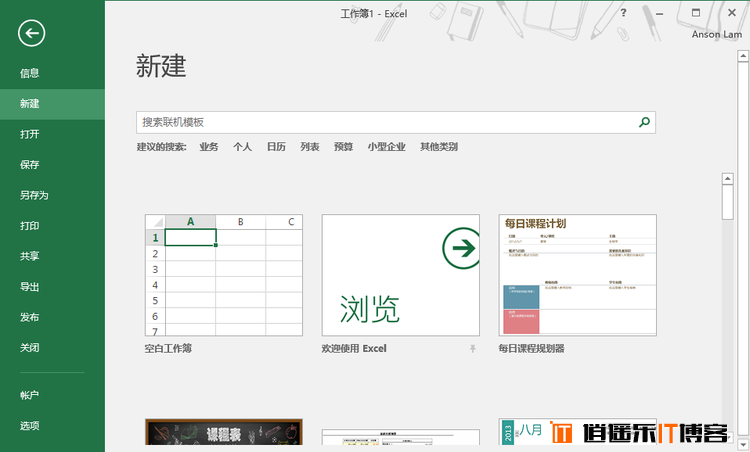750x452 pixels.
Task: Focus the 搜索联机模板 search box
Action: [x=396, y=122]
